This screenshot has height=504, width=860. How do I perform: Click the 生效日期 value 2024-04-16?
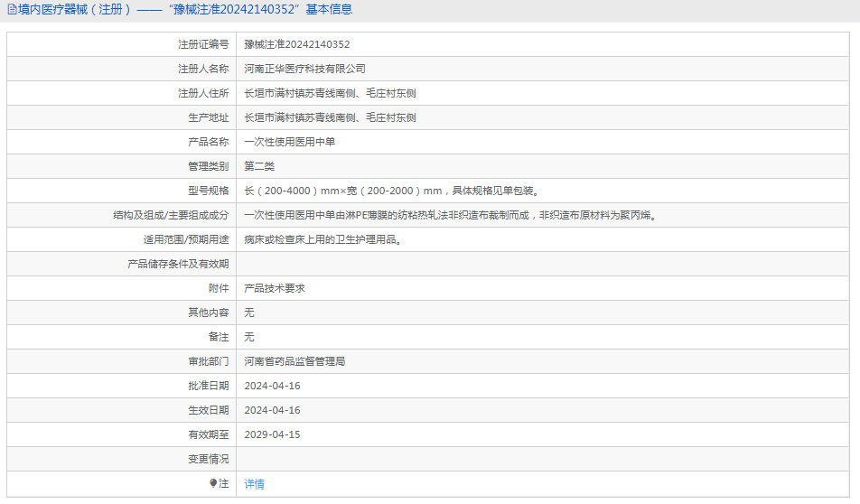272,410
